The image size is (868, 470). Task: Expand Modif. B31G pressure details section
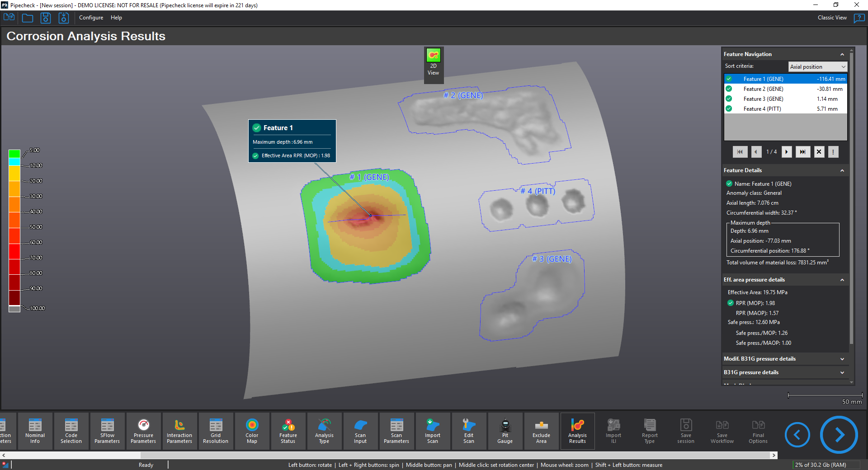pos(842,359)
